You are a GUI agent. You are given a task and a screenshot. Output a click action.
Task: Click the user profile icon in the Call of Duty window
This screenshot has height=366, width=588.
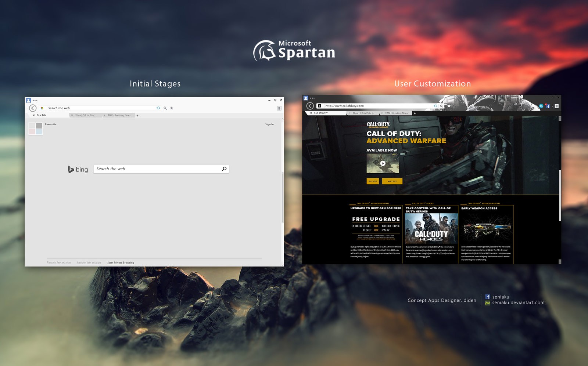pyautogui.click(x=306, y=98)
